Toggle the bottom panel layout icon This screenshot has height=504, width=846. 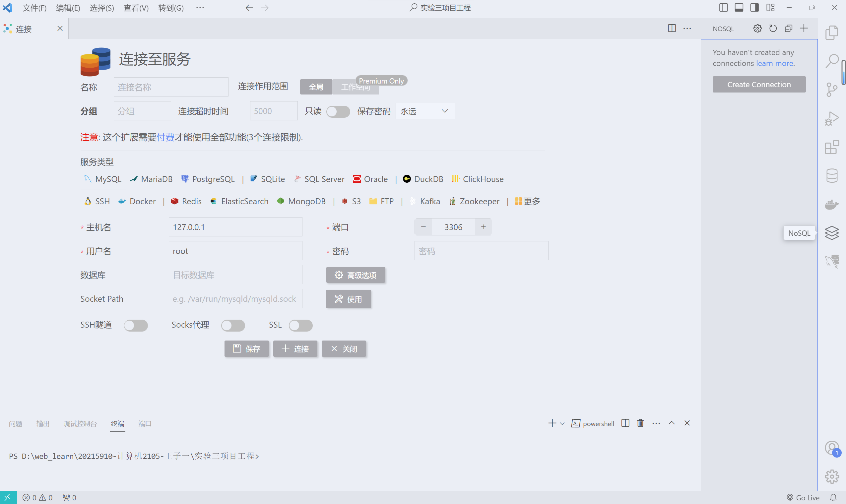tap(739, 8)
